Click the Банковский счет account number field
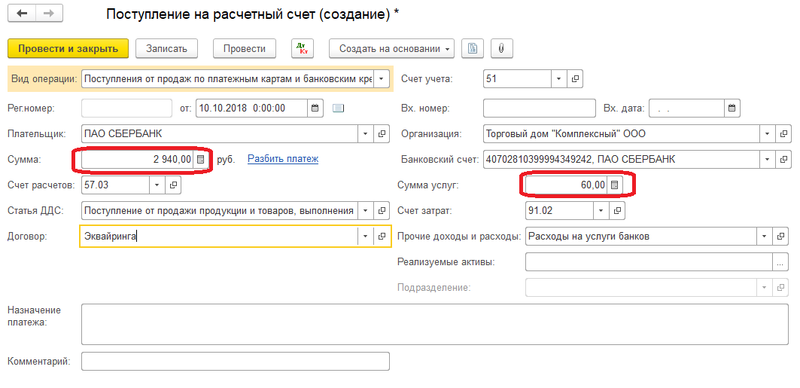 point(621,159)
